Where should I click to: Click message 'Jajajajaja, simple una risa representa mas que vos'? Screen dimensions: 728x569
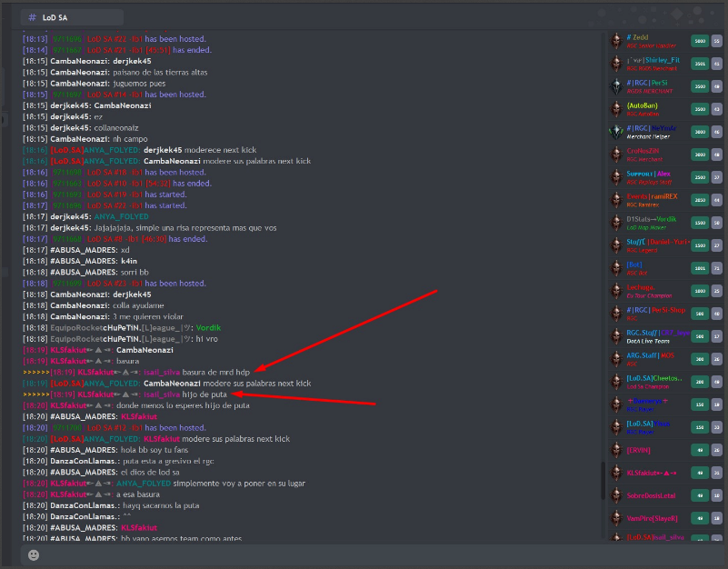[185, 228]
